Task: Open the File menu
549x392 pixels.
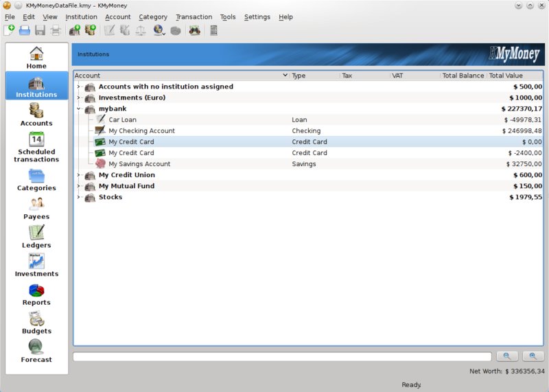Action: point(10,16)
